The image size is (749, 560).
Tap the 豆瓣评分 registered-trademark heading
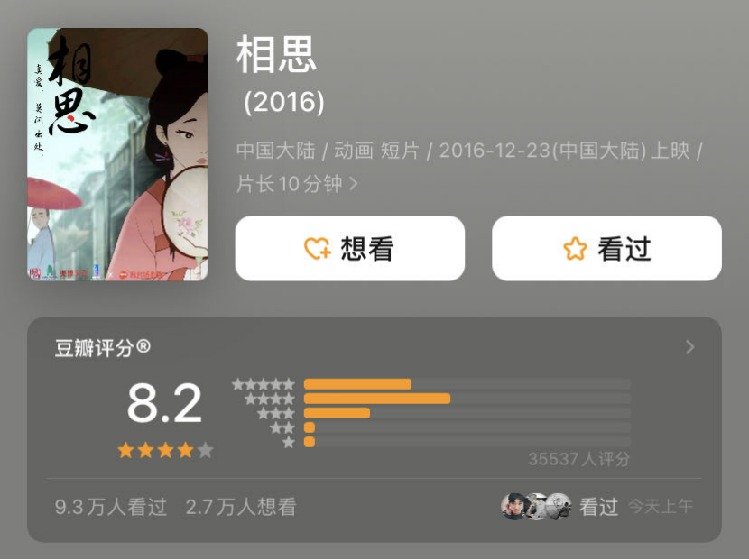pos(103,347)
